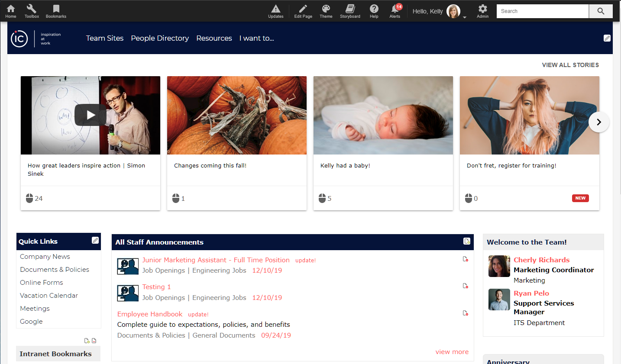Open Company News quick link
Screen dimensions: 621x364
pyautogui.click(x=45, y=257)
